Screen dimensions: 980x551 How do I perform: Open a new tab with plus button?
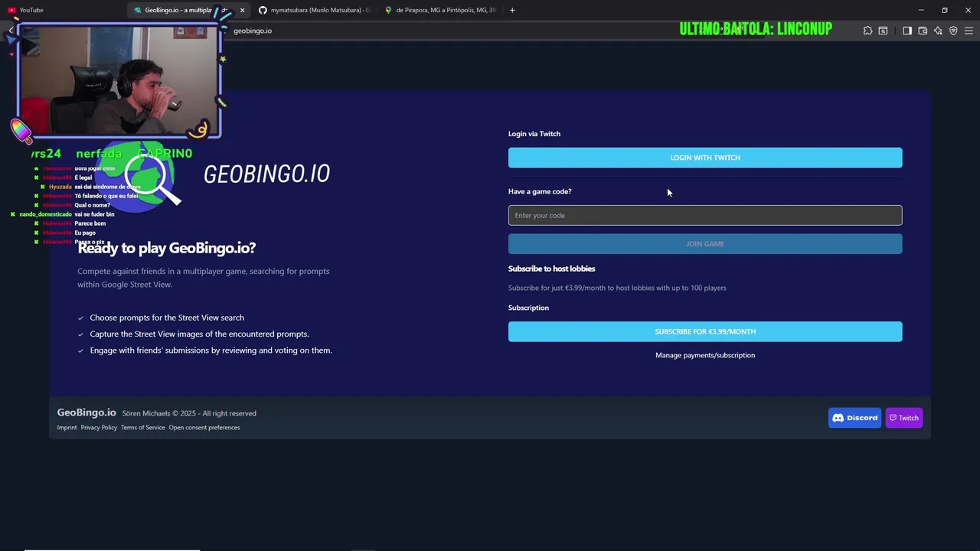tap(512, 10)
